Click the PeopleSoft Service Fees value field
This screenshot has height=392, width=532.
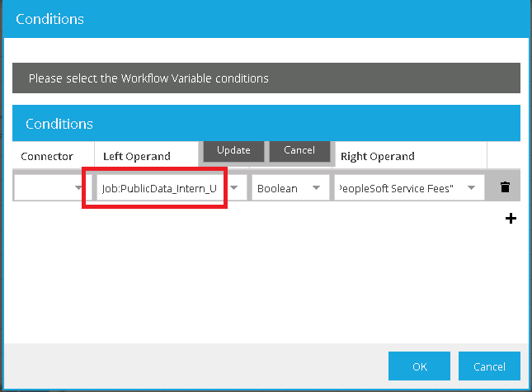click(399, 189)
